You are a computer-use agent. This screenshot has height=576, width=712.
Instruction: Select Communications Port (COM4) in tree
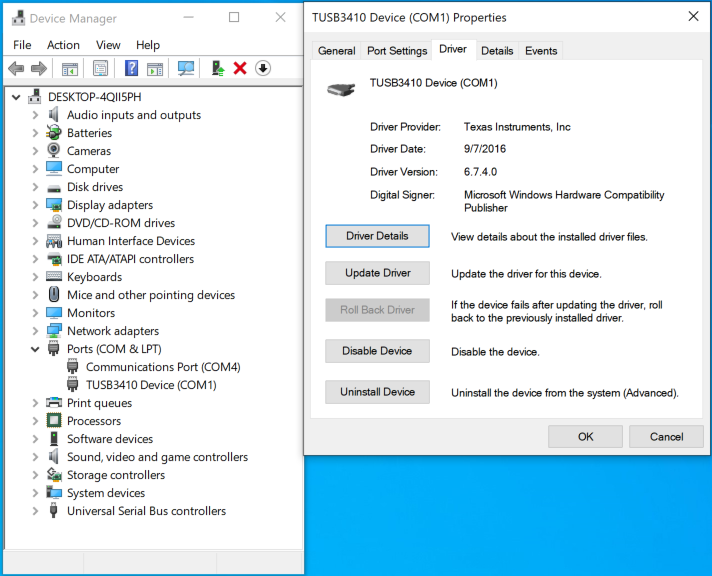(163, 367)
